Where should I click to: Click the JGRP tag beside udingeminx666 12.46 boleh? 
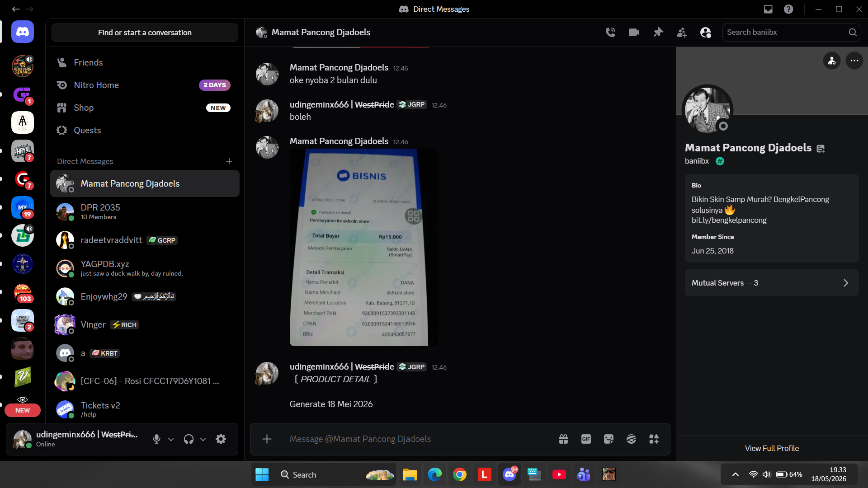pos(412,104)
